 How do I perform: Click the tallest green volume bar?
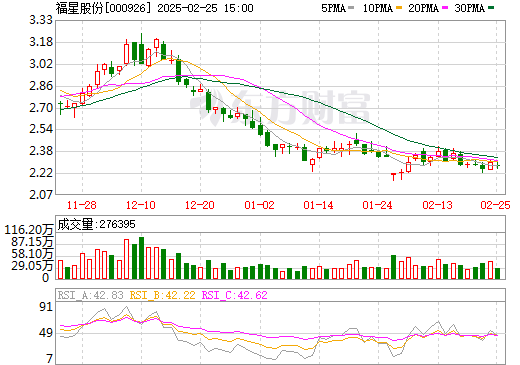[x=141, y=258]
